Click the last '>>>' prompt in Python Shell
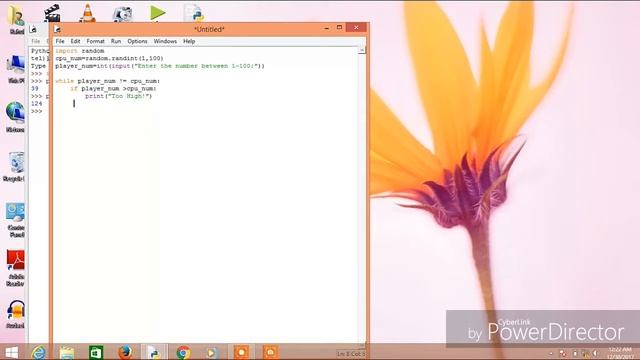 pyautogui.click(x=36, y=111)
